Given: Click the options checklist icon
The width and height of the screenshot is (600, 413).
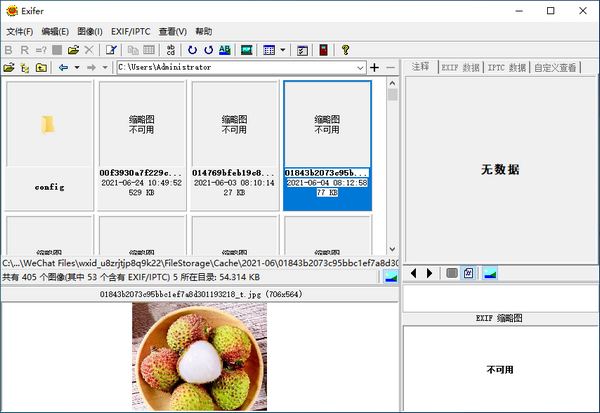Looking at the screenshot, I should 302,50.
